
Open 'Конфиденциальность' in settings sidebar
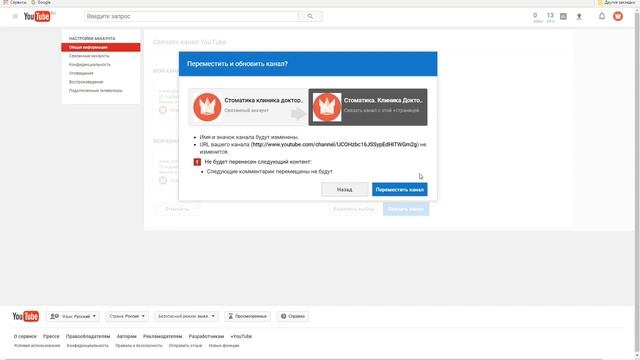pyautogui.click(x=90, y=64)
